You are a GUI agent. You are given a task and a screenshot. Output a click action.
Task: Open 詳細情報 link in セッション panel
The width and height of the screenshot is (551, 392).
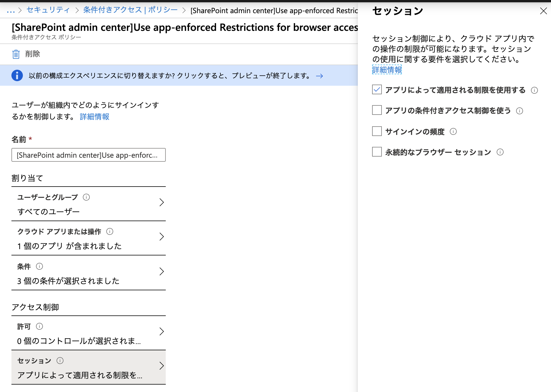(387, 70)
